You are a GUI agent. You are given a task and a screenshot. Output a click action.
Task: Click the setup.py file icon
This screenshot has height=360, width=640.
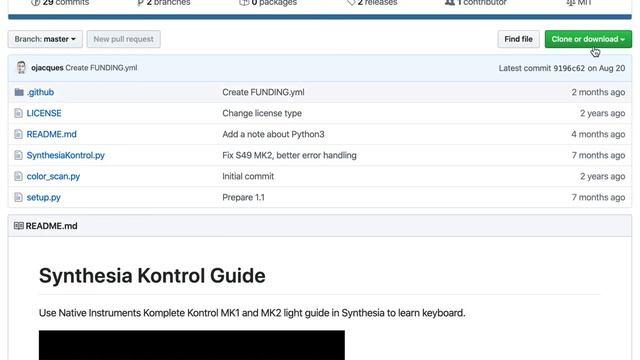point(18,198)
